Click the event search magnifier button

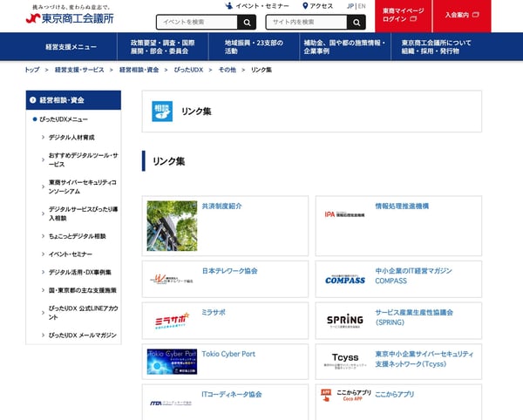click(247, 23)
